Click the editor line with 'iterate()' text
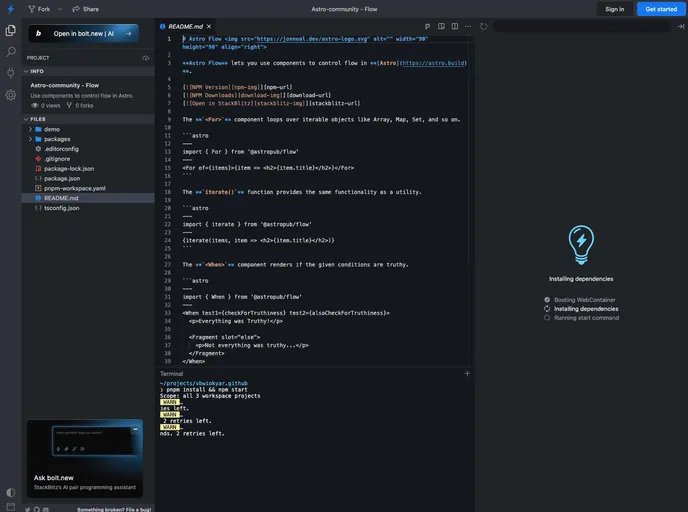The width and height of the screenshot is (688, 512). [302, 192]
